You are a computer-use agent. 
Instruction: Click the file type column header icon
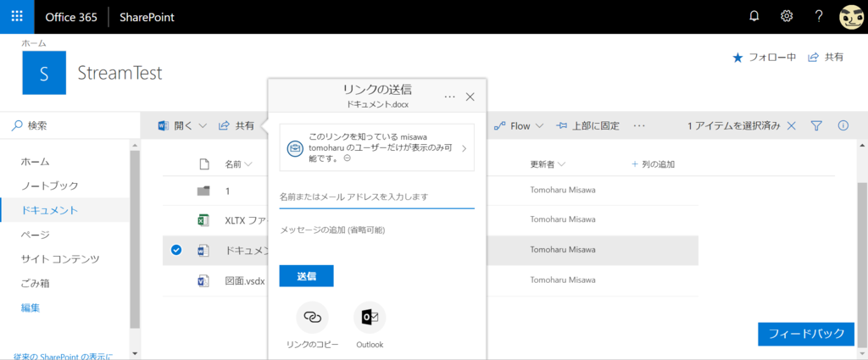click(203, 164)
